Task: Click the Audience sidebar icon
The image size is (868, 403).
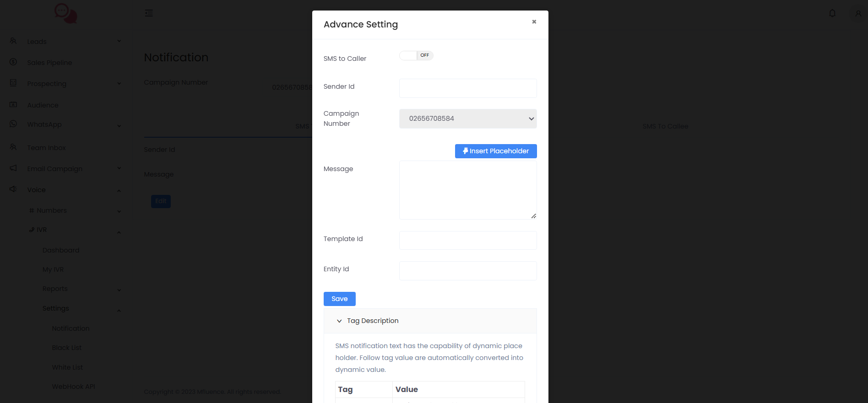Action: tap(13, 105)
